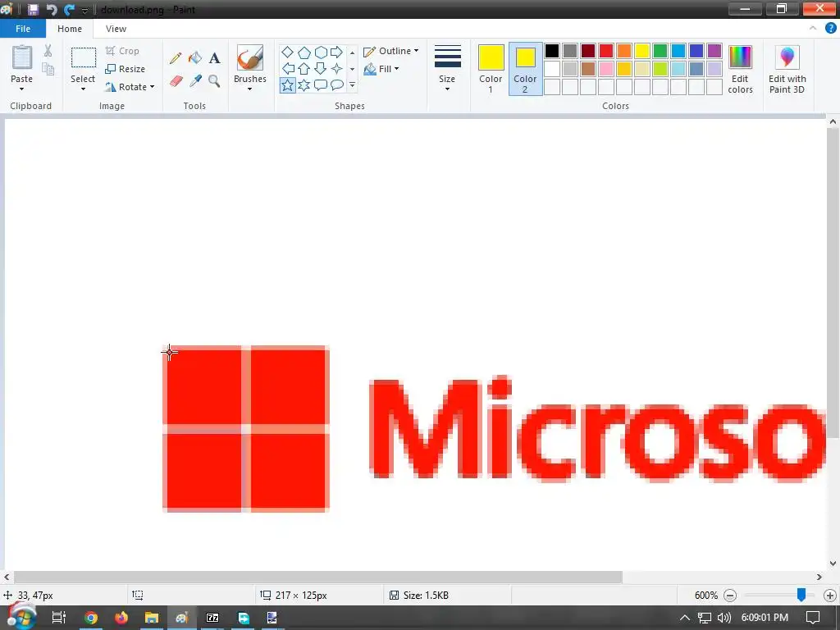840x630 pixels.
Task: Choose the pentagon shape
Action: pyautogui.click(x=304, y=52)
